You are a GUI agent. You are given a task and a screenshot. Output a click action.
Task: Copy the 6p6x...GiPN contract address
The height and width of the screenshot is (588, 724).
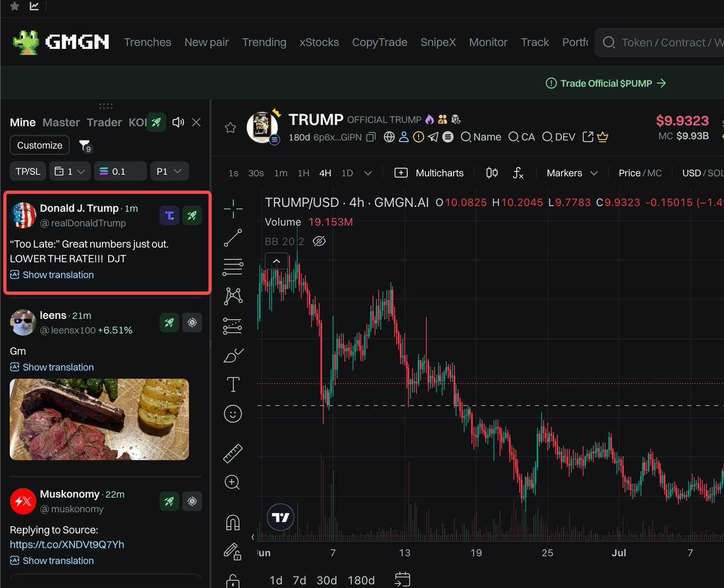[371, 137]
